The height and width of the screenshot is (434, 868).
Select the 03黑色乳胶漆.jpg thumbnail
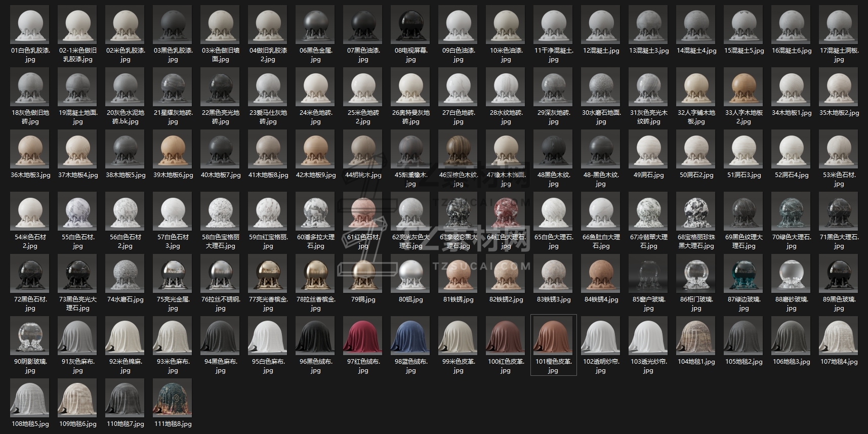pyautogui.click(x=173, y=25)
